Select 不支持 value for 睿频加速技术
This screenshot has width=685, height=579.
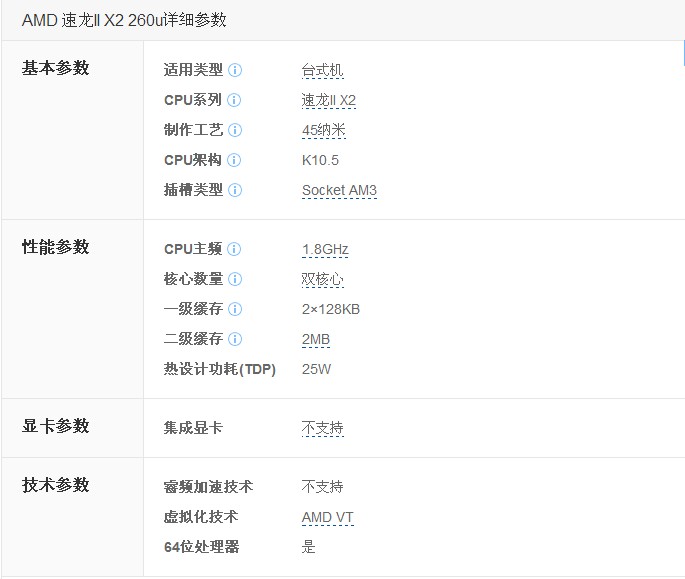(322, 487)
